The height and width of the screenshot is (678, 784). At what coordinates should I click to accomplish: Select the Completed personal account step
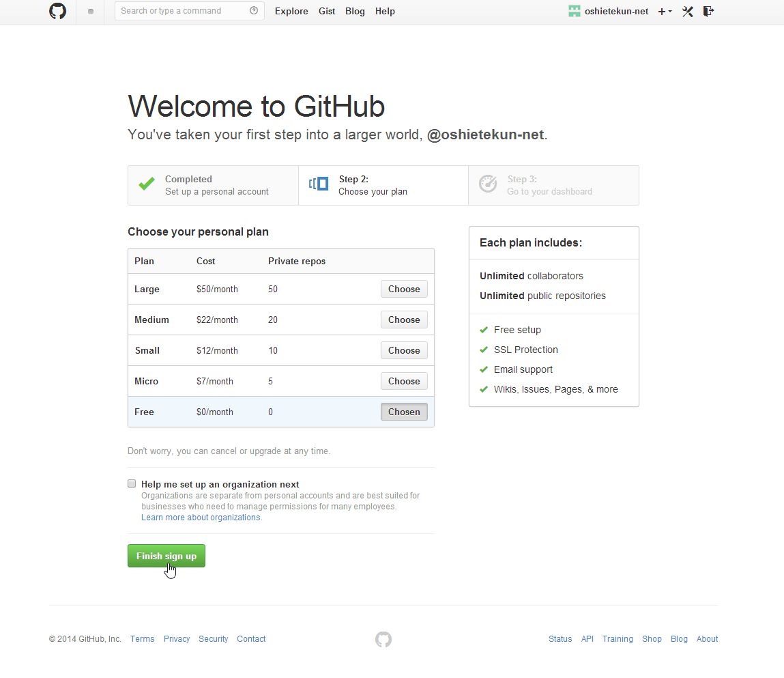213,185
